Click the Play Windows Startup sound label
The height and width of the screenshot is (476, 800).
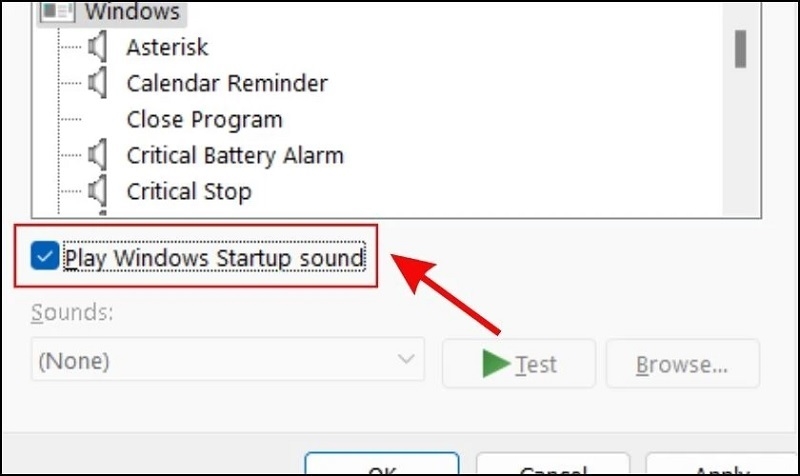coord(214,259)
